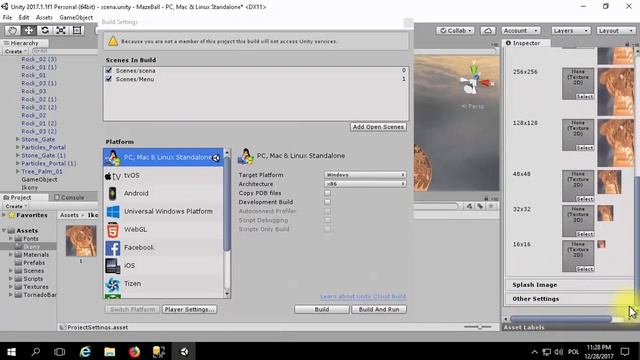The image size is (640, 360).
Task: Open Hierarchy Create dropdown
Action: [x=16, y=51]
